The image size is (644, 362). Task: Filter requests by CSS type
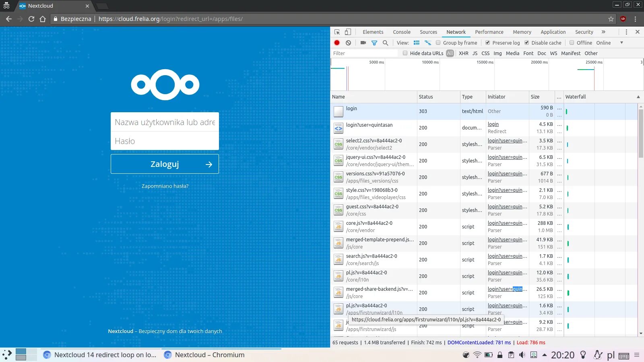point(485,53)
